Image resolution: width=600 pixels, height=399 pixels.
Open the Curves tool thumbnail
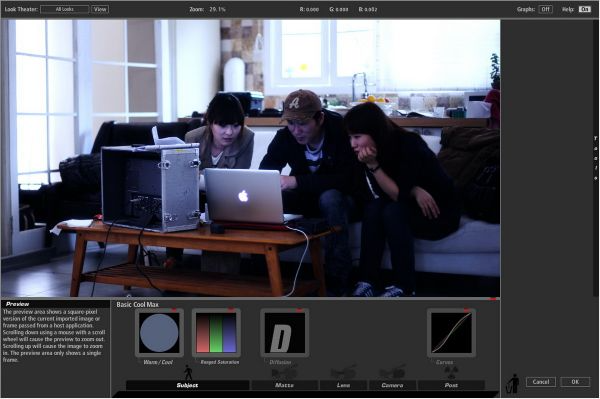(x=452, y=333)
